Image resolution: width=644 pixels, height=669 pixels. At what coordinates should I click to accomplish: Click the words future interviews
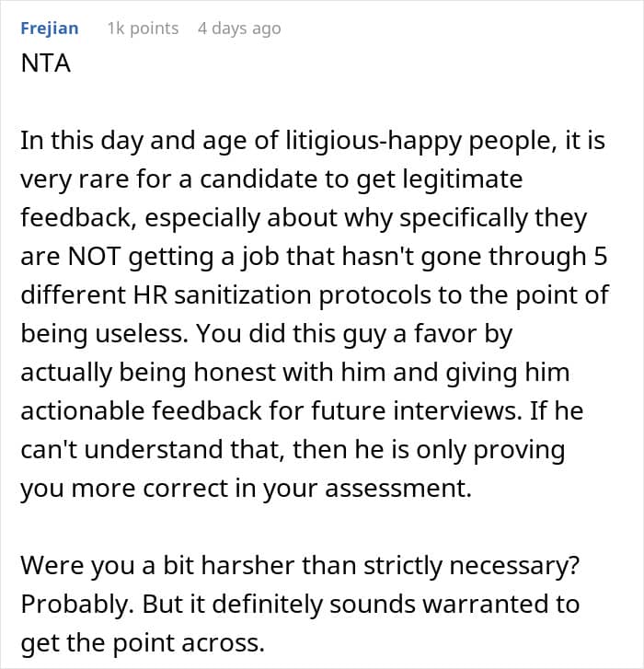(416, 411)
